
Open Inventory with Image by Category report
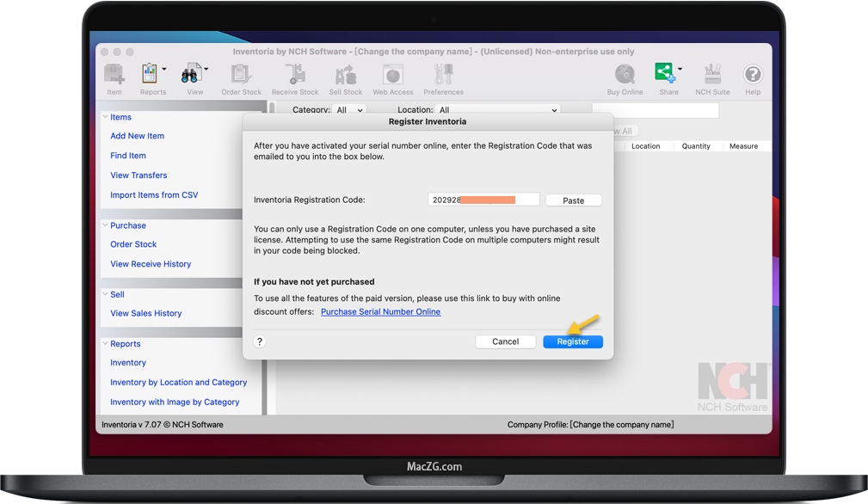[x=175, y=403]
